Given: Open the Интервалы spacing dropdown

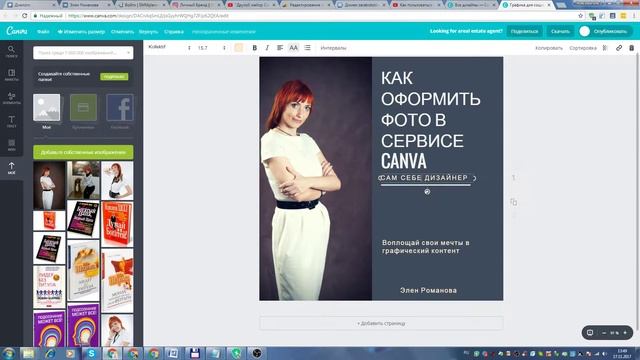Looking at the screenshot, I should pyautogui.click(x=333, y=48).
